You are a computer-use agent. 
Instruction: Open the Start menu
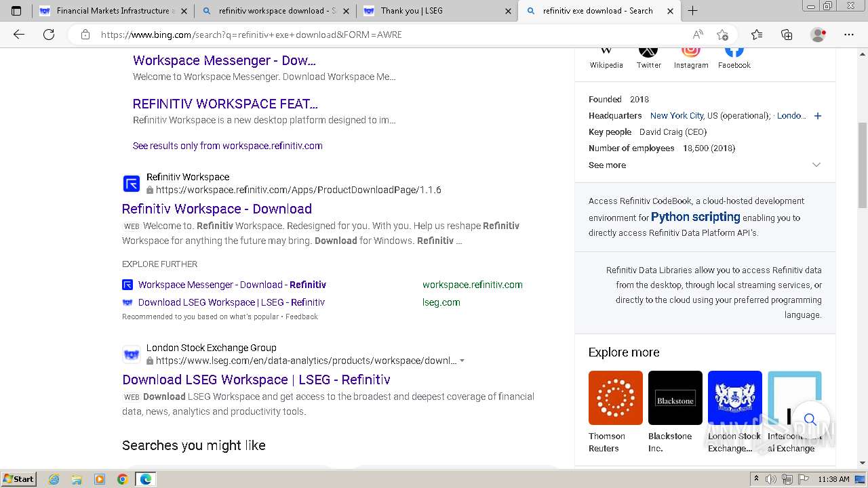tap(19, 479)
